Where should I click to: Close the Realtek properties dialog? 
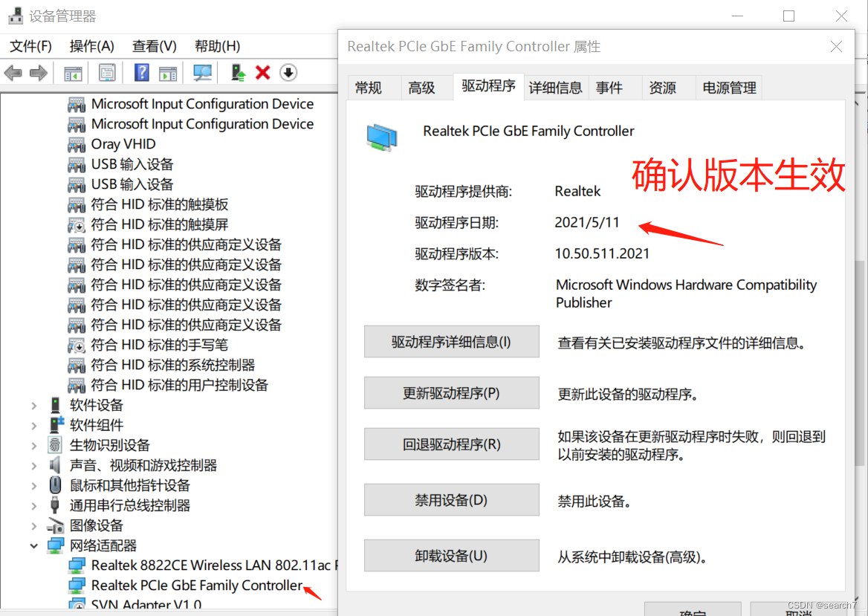pos(837,47)
